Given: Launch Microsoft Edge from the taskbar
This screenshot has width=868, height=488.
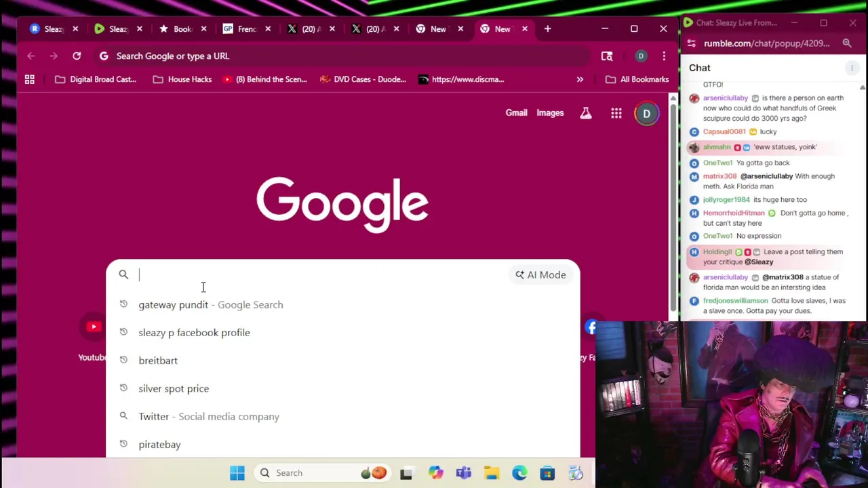Looking at the screenshot, I should pos(519,473).
